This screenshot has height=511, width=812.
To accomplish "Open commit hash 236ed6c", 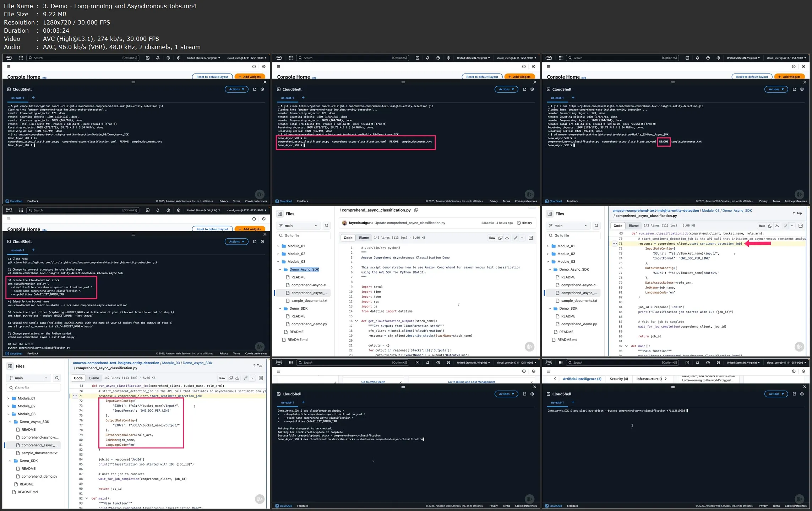I will coord(487,223).
